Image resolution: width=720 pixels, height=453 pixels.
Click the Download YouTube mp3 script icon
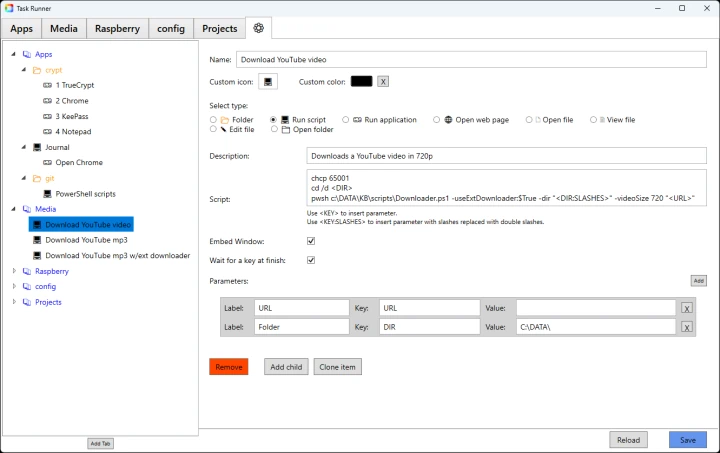[37, 240]
